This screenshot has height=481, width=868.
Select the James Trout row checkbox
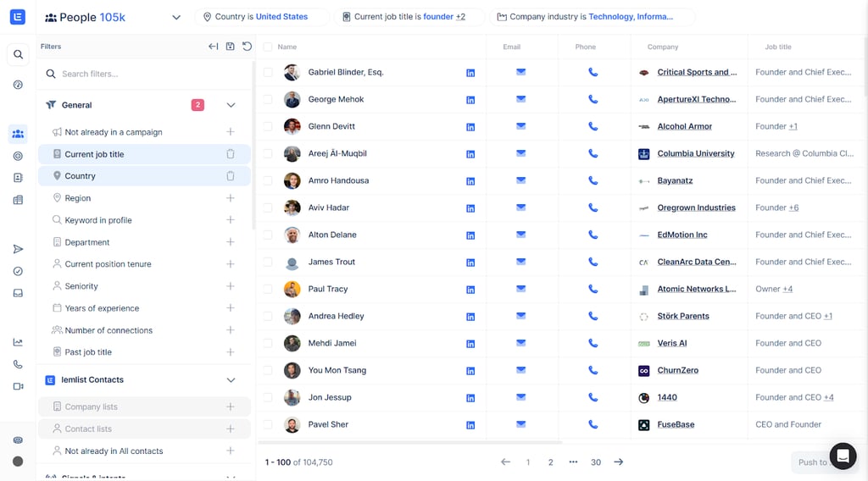(268, 262)
